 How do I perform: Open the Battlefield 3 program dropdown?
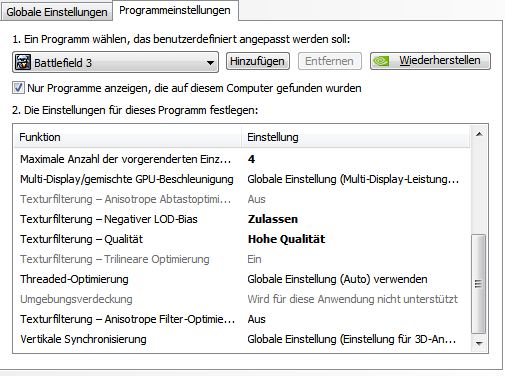115,62
